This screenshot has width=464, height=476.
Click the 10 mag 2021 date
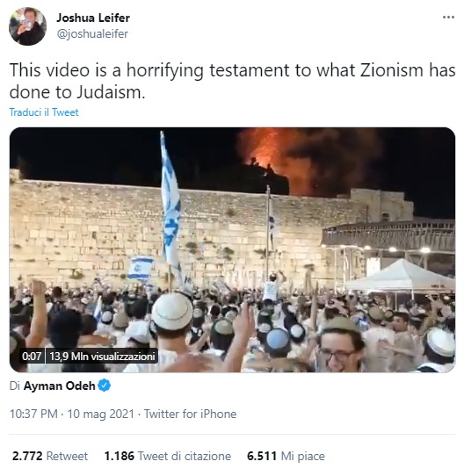point(100,414)
